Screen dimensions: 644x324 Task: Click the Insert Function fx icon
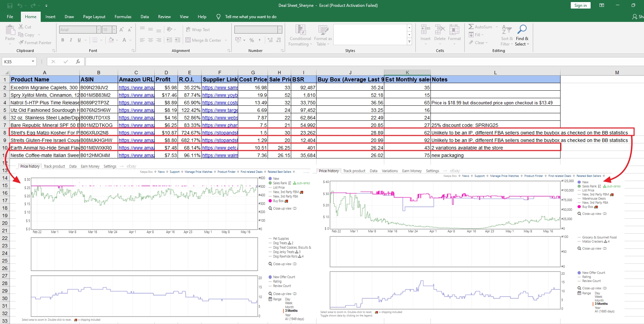78,62
